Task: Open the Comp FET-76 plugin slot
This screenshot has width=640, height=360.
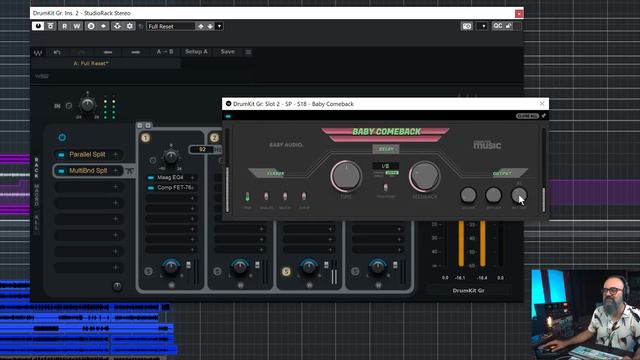Action: (171, 188)
